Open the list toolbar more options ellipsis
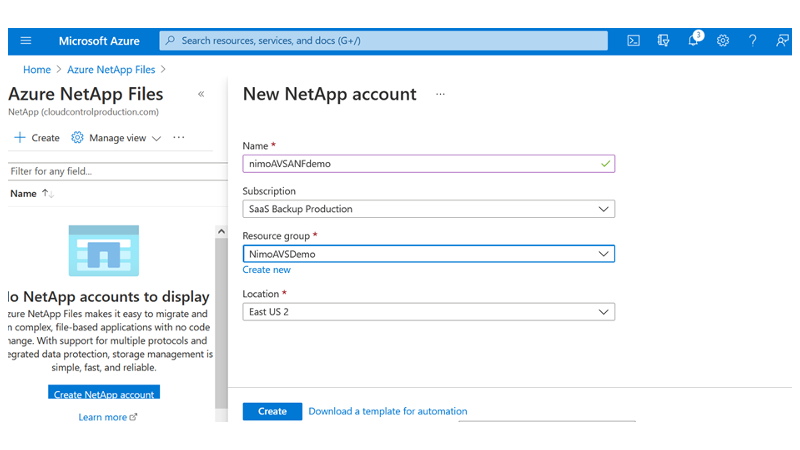 coord(179,138)
